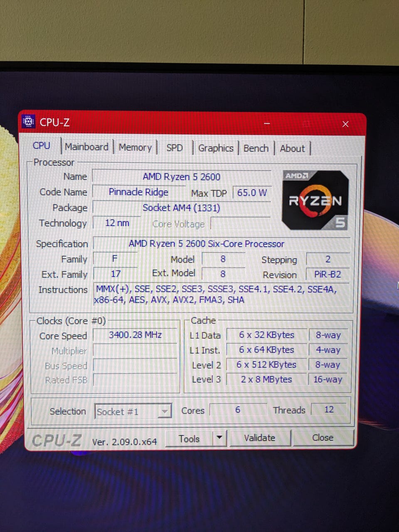Go to the Bench tab
399x532 pixels.
point(256,148)
